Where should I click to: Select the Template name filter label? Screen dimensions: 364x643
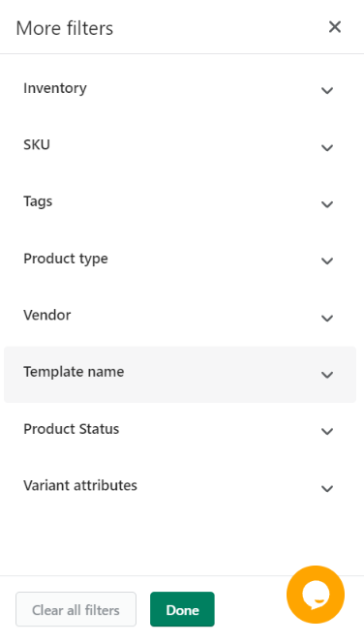(74, 372)
